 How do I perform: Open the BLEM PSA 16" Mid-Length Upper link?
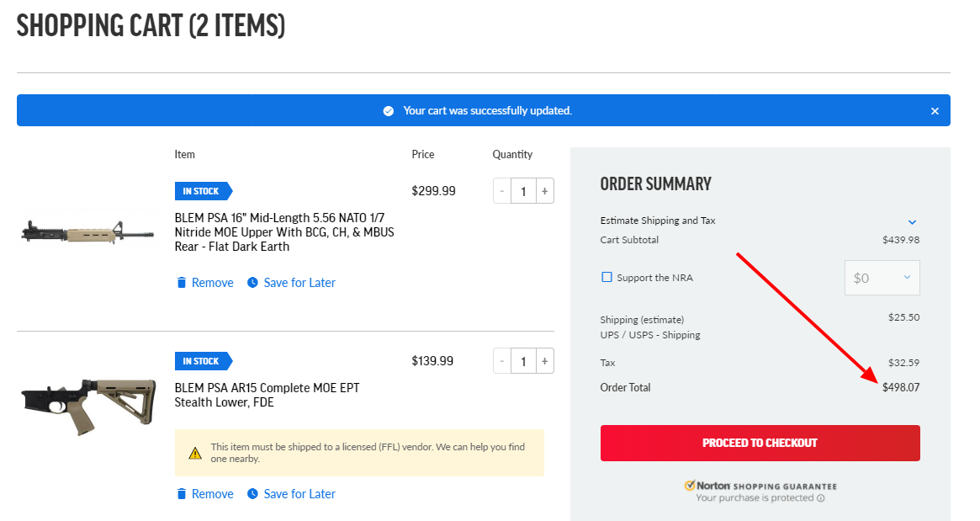click(284, 232)
